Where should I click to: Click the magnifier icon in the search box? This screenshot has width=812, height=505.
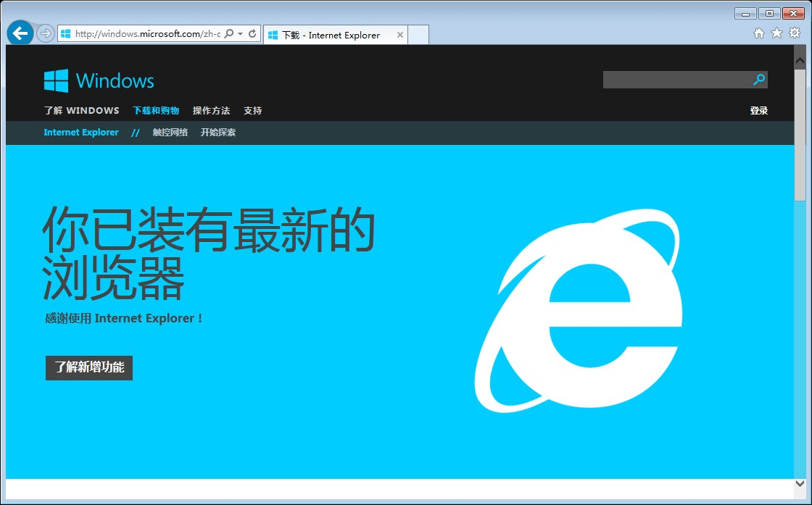point(758,80)
